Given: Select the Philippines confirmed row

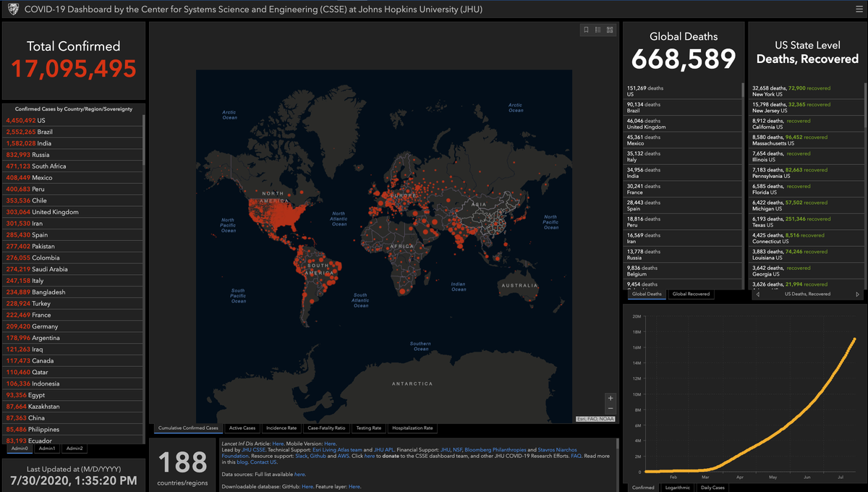Looking at the screenshot, I should pos(72,429).
